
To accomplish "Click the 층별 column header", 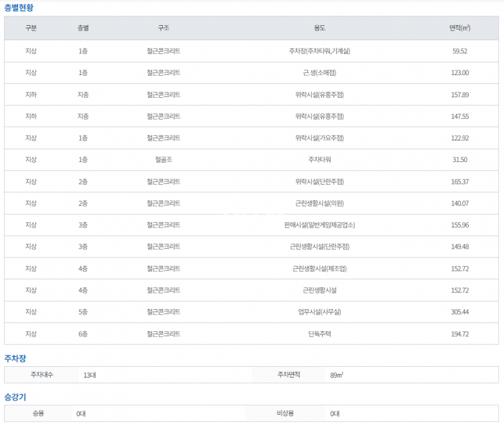I will (x=83, y=28).
